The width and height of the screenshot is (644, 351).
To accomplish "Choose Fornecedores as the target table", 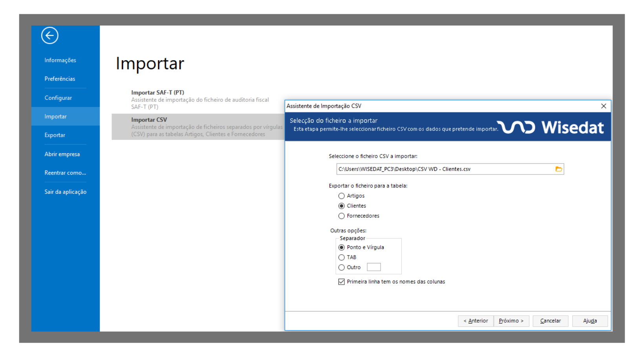I will pyautogui.click(x=342, y=216).
